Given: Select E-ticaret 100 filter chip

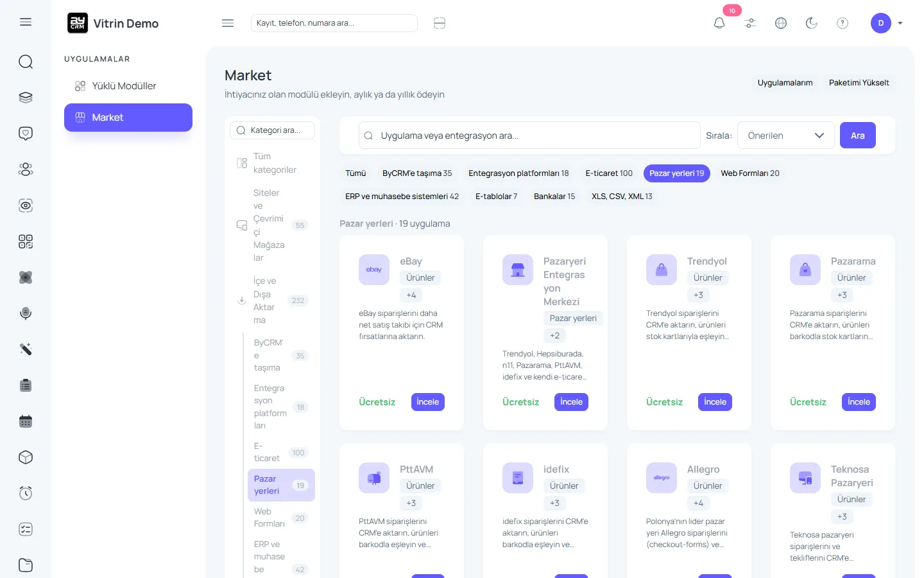Looking at the screenshot, I should [x=609, y=173].
